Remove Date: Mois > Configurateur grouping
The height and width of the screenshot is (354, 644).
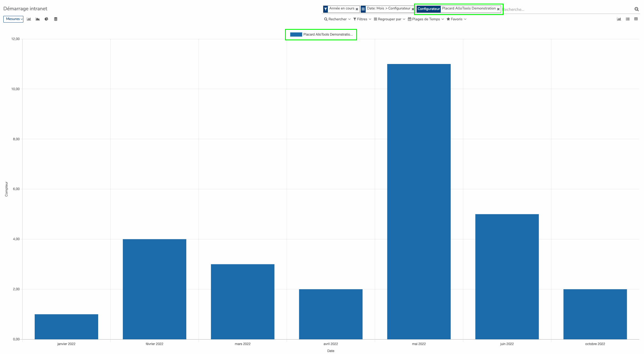pyautogui.click(x=413, y=9)
